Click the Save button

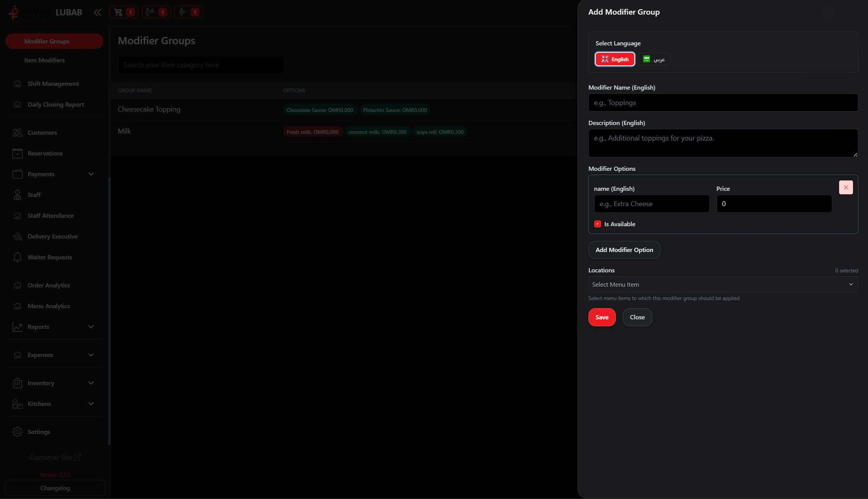[x=602, y=317]
